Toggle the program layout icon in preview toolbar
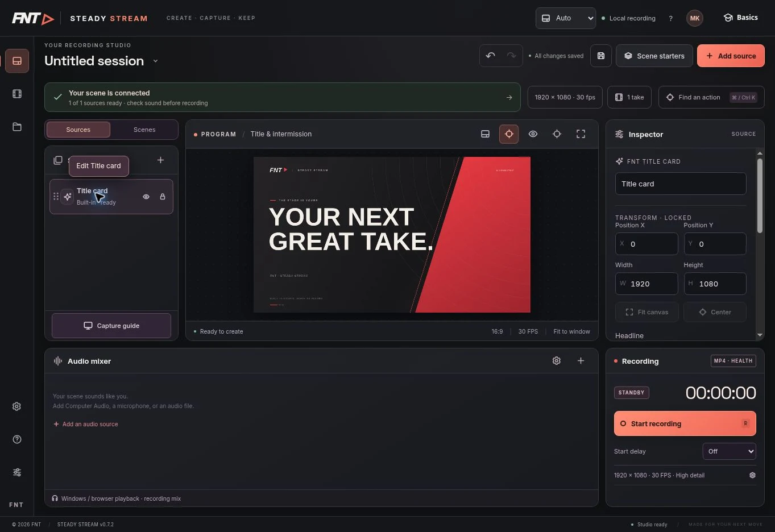 pyautogui.click(x=485, y=134)
